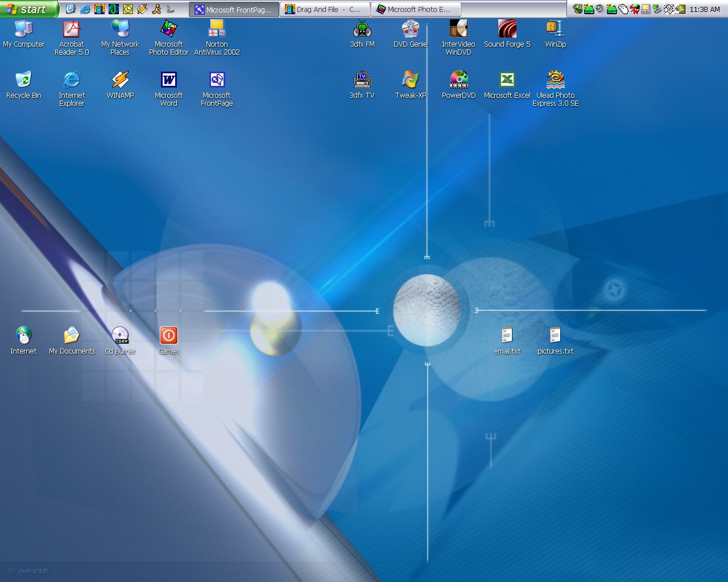Select the Recycle Bin icon
Image resolution: width=728 pixels, height=582 pixels.
click(23, 85)
